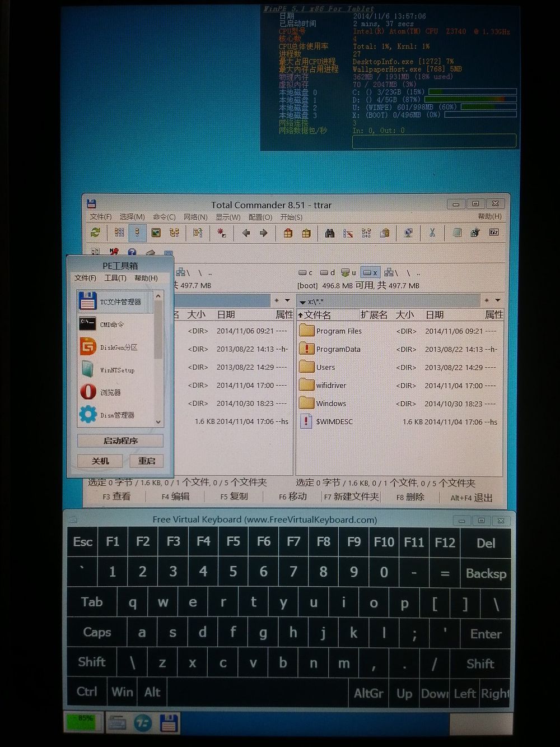Click the 7-Zip icon in the taskbar
Screen dimensions: 560x747
pos(143,723)
